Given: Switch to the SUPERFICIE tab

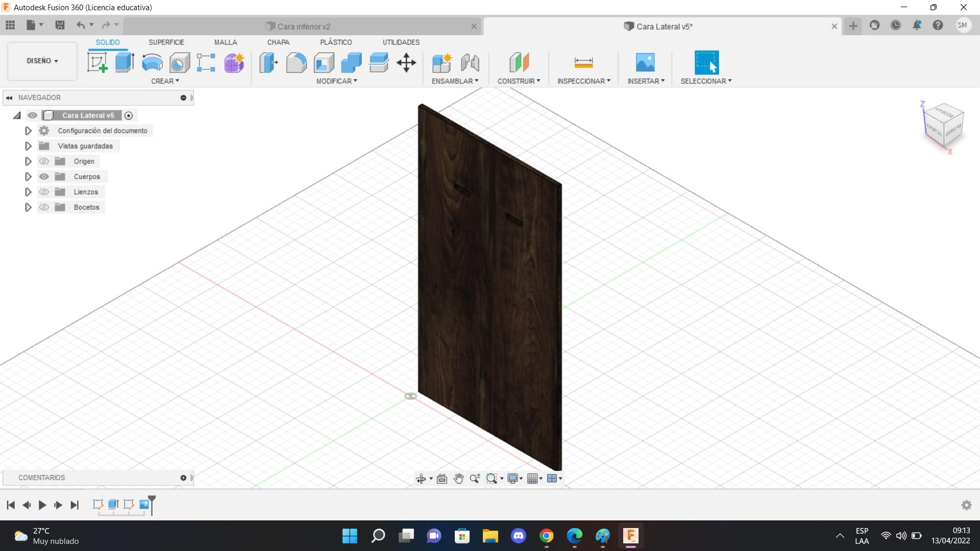Looking at the screenshot, I should pos(166,42).
